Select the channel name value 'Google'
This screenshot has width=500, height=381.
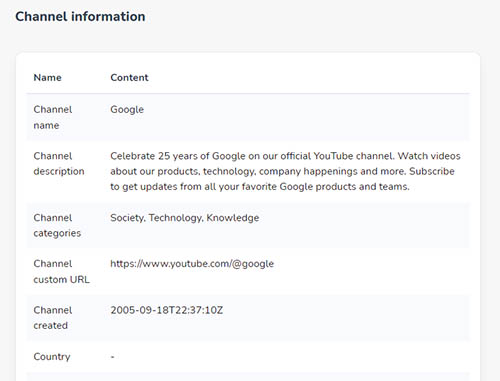tap(127, 110)
